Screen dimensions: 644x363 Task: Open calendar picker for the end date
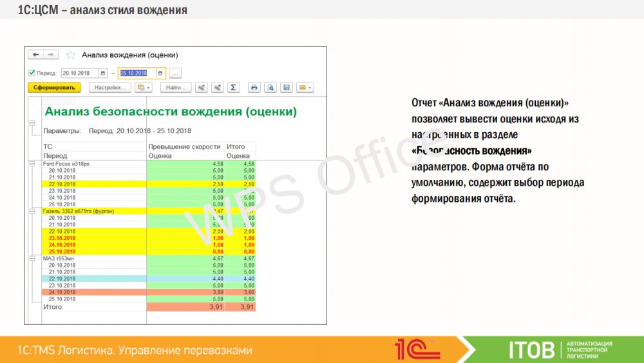click(x=160, y=73)
